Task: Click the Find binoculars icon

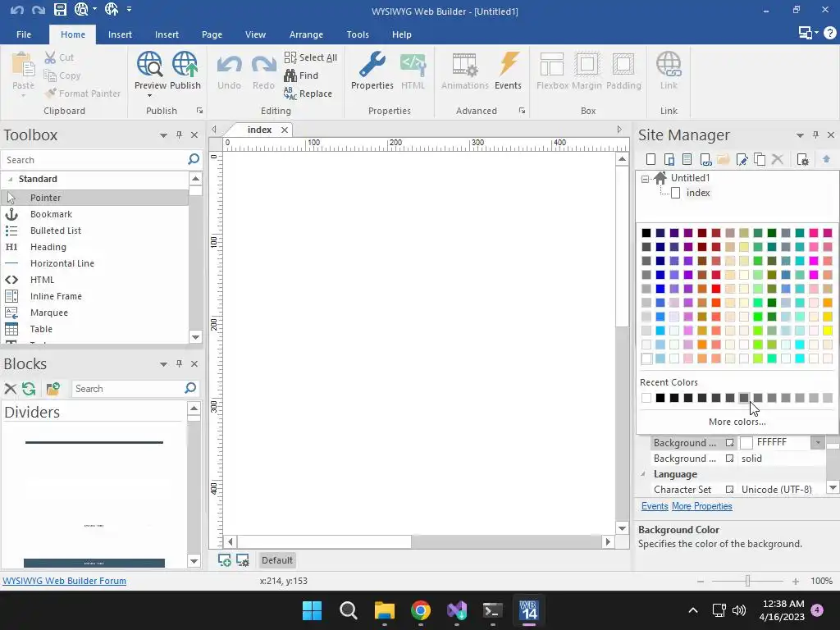Action: [x=290, y=75]
